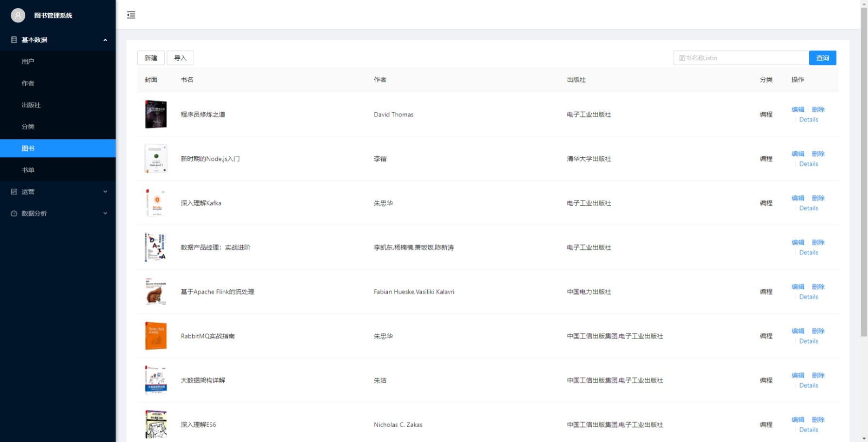The width and height of the screenshot is (868, 442).
Task: Open the 用户 menu item
Action: click(x=28, y=62)
